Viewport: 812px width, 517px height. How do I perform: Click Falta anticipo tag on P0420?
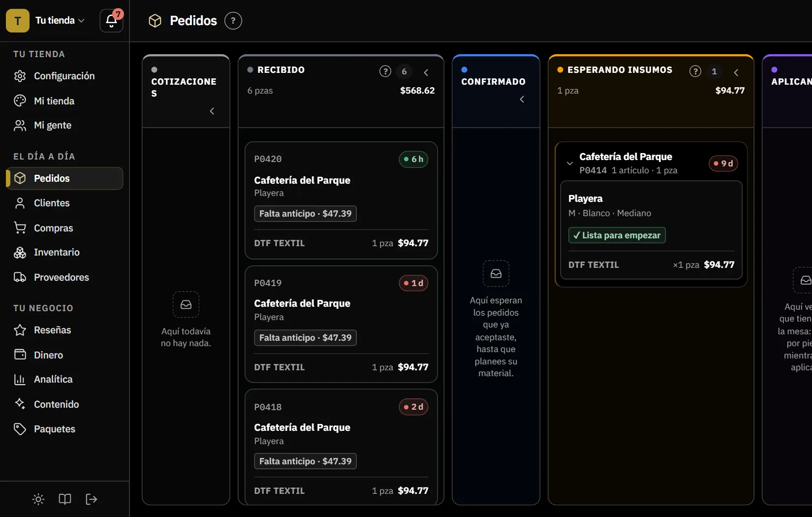pyautogui.click(x=306, y=214)
